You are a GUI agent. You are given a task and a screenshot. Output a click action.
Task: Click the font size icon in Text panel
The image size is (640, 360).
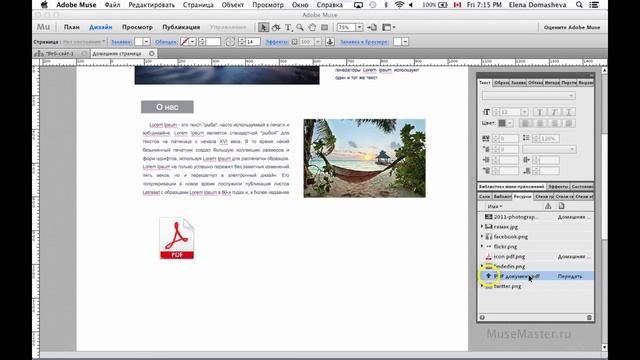(x=486, y=112)
